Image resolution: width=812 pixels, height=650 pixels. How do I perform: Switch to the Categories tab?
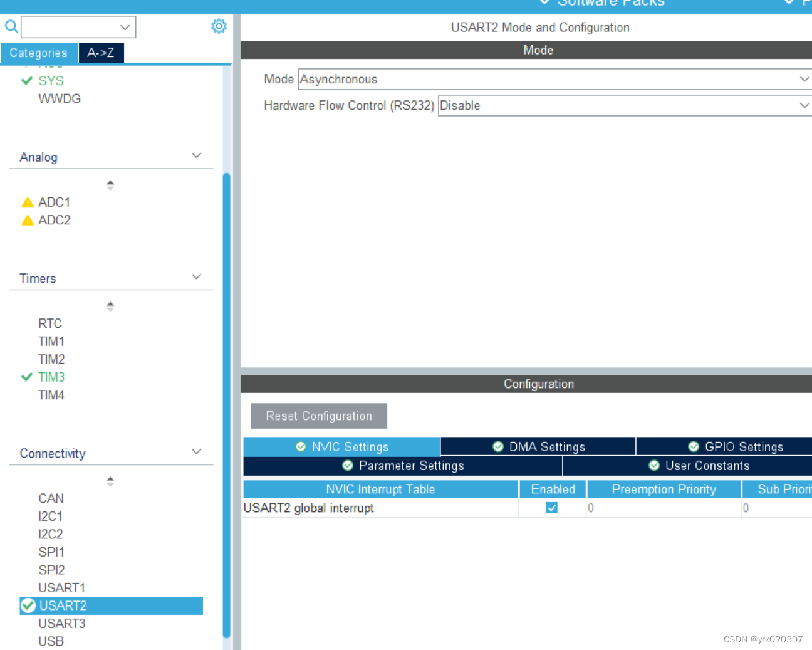39,53
